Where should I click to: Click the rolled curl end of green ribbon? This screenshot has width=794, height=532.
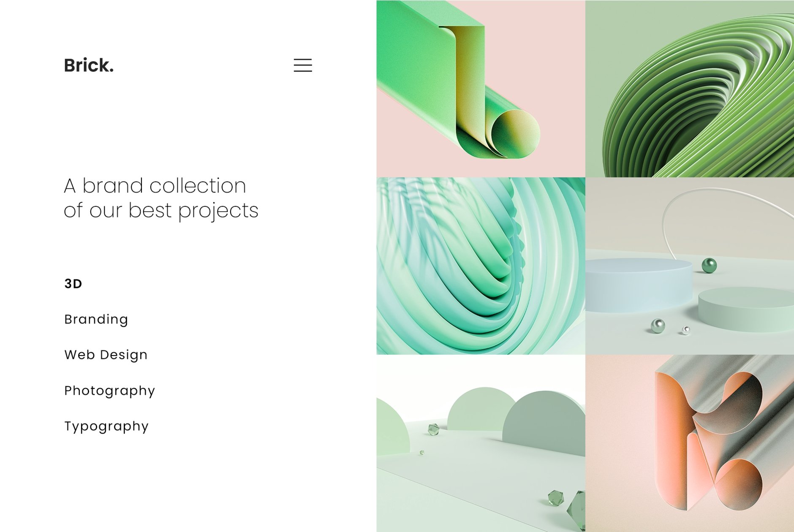[515, 134]
